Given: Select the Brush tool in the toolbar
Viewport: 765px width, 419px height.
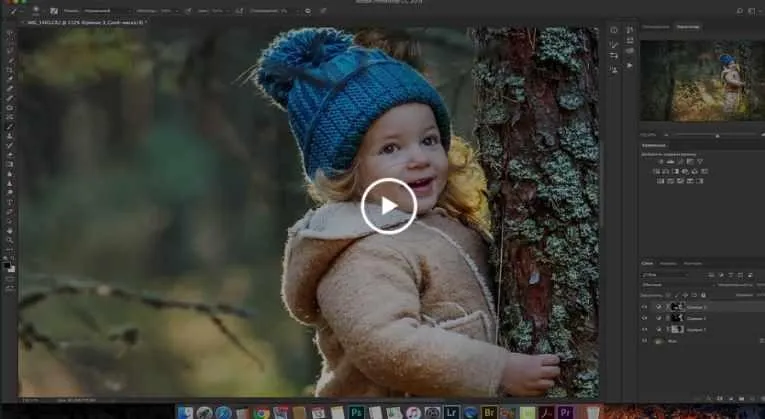Looking at the screenshot, I should (10, 126).
